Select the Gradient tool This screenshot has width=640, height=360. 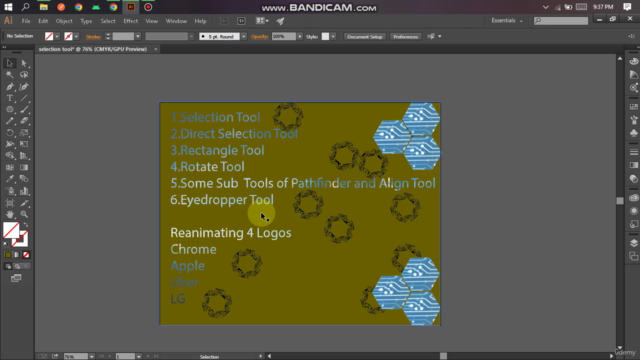(x=24, y=167)
